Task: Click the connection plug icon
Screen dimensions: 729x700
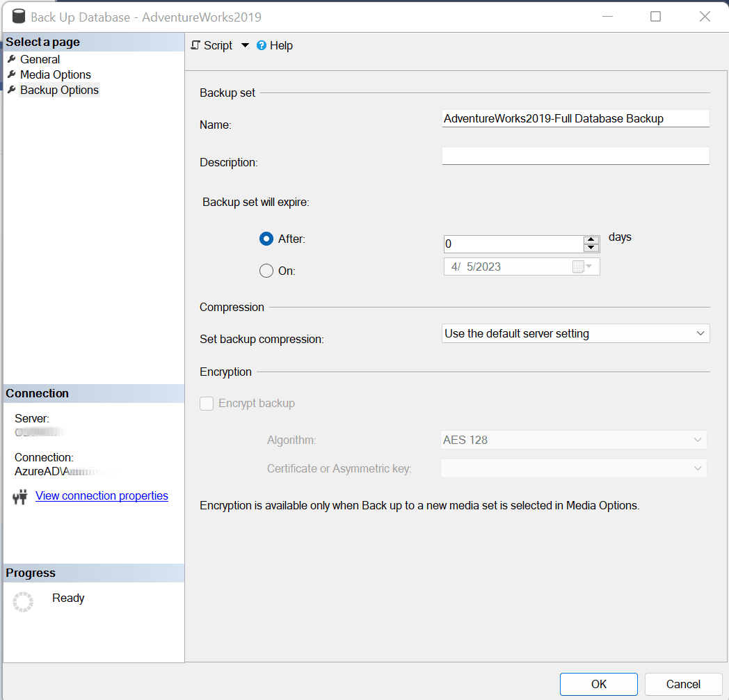Action: pyautogui.click(x=20, y=497)
